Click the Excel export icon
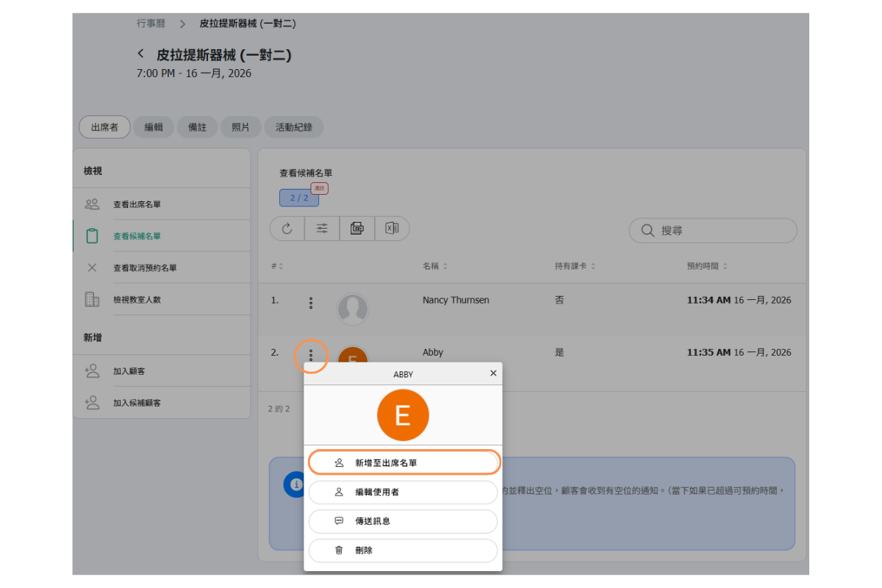 click(x=392, y=229)
